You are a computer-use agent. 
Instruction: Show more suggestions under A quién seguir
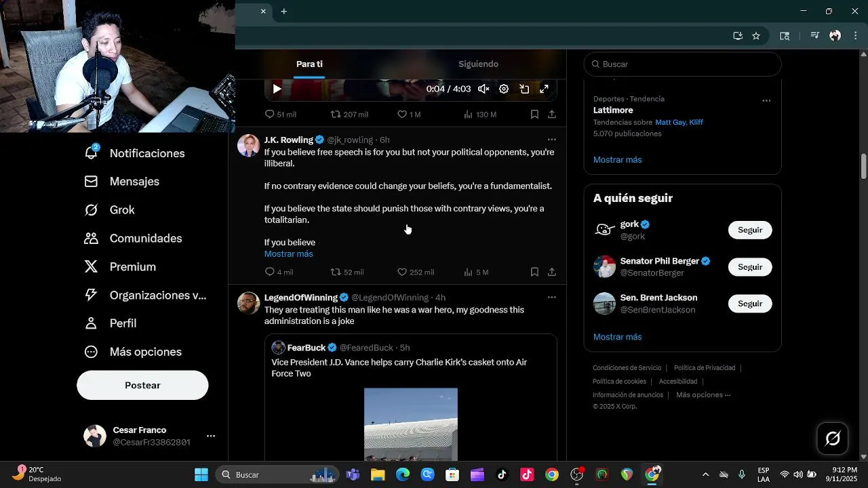pyautogui.click(x=617, y=337)
